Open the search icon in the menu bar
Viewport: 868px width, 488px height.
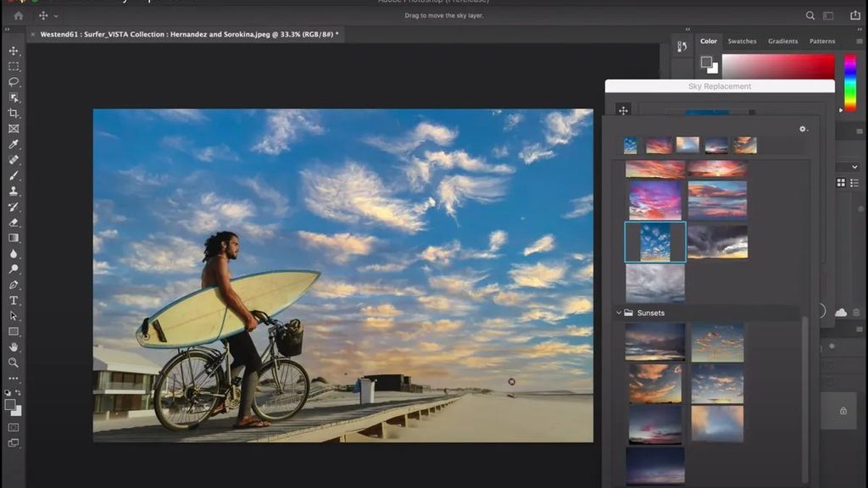pyautogui.click(x=810, y=15)
